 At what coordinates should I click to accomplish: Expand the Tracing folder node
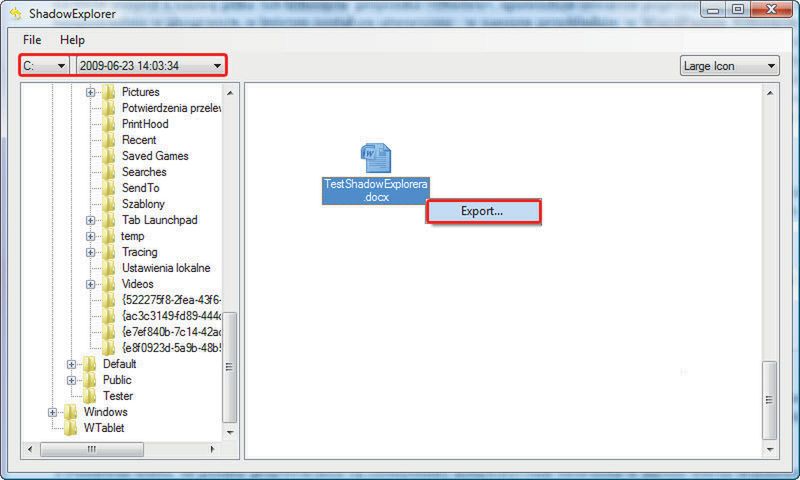[90, 252]
